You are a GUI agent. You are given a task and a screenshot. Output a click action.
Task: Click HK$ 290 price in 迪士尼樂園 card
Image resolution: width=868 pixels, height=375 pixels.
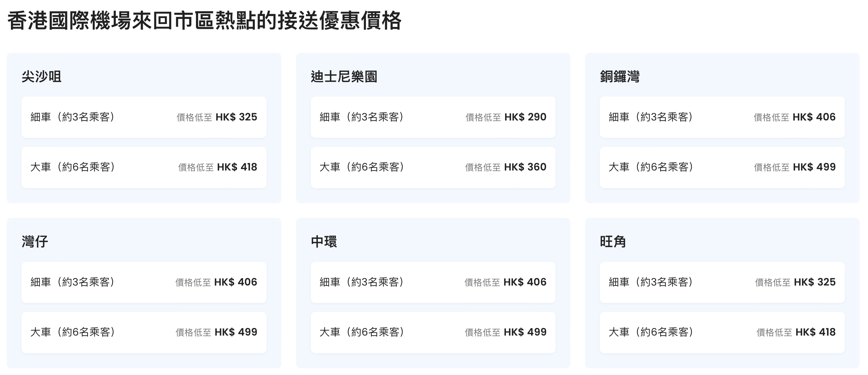click(x=525, y=117)
